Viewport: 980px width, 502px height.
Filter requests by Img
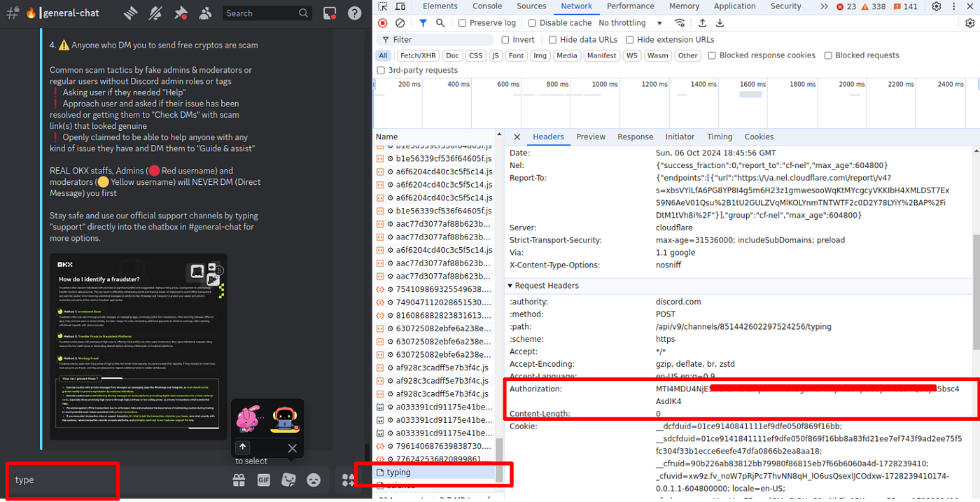[540, 55]
